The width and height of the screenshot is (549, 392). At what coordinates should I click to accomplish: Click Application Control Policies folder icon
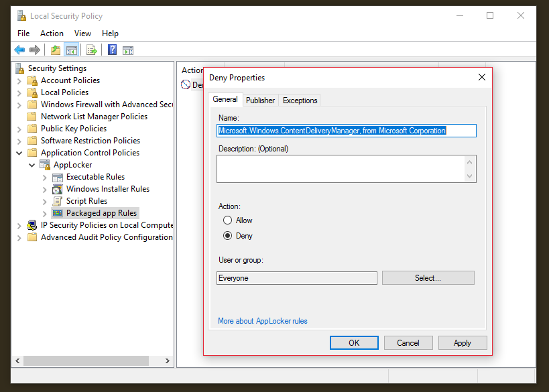pos(32,153)
